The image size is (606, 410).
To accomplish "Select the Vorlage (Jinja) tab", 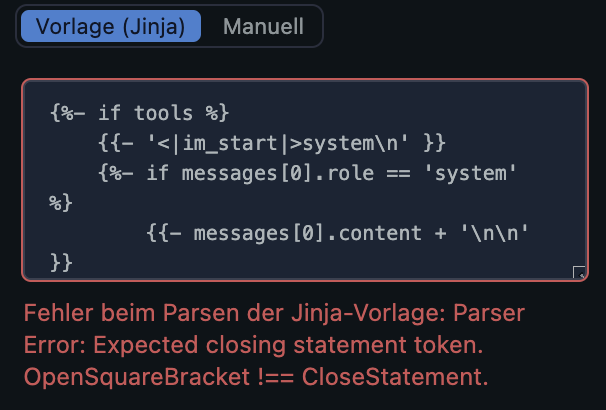I will [111, 27].
